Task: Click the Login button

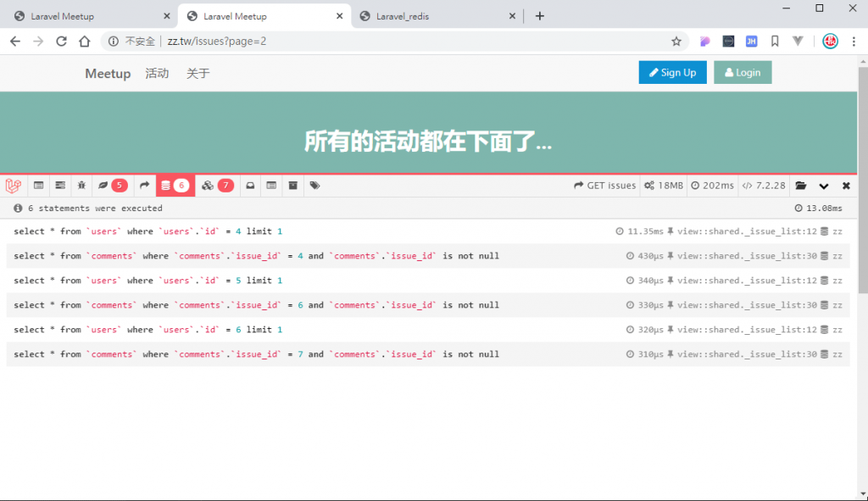Action: point(743,73)
